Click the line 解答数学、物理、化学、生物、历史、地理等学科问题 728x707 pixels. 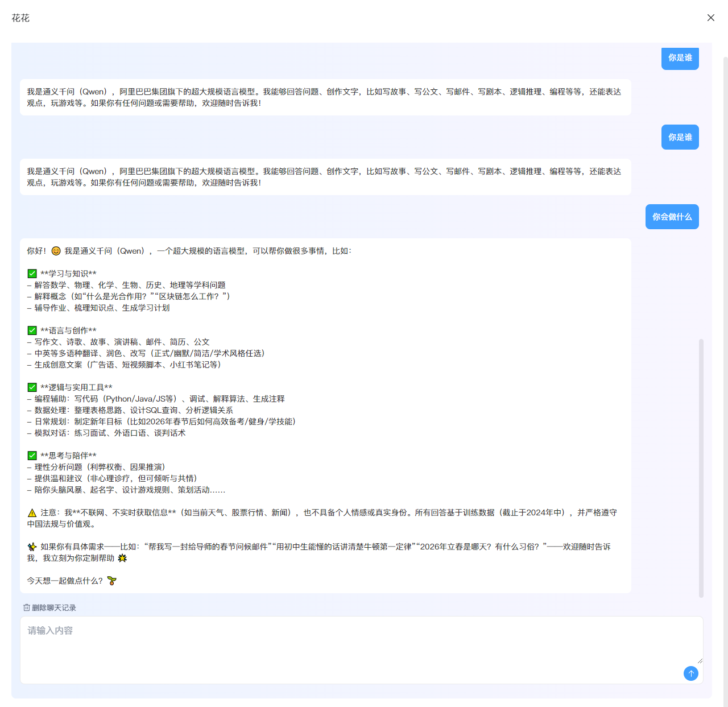coord(126,285)
